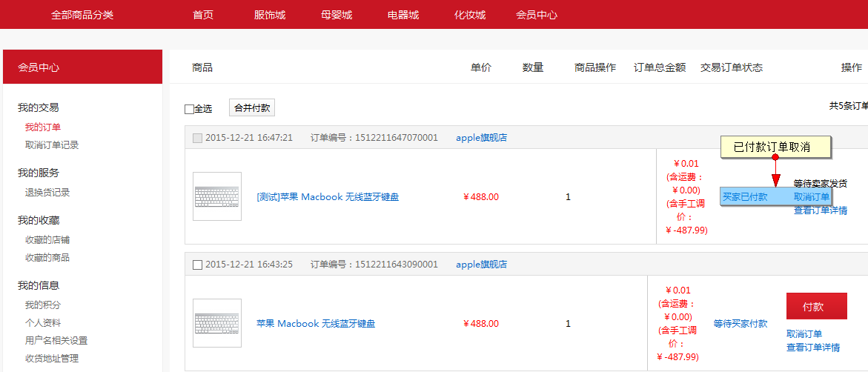Click the 2015-12-21 16:43:25 timestamp
Viewport: 868px width, 372px height.
coord(249,264)
